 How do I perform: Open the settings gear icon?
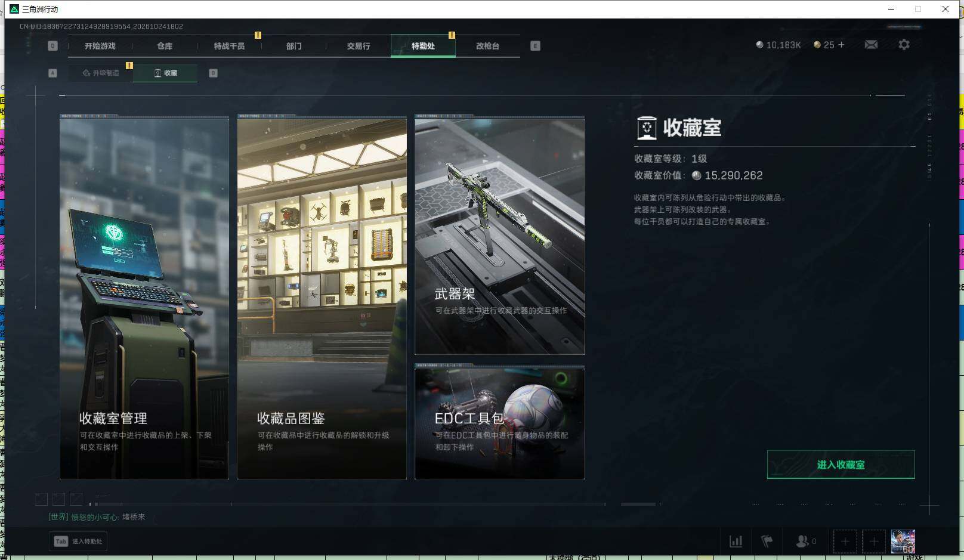click(904, 45)
